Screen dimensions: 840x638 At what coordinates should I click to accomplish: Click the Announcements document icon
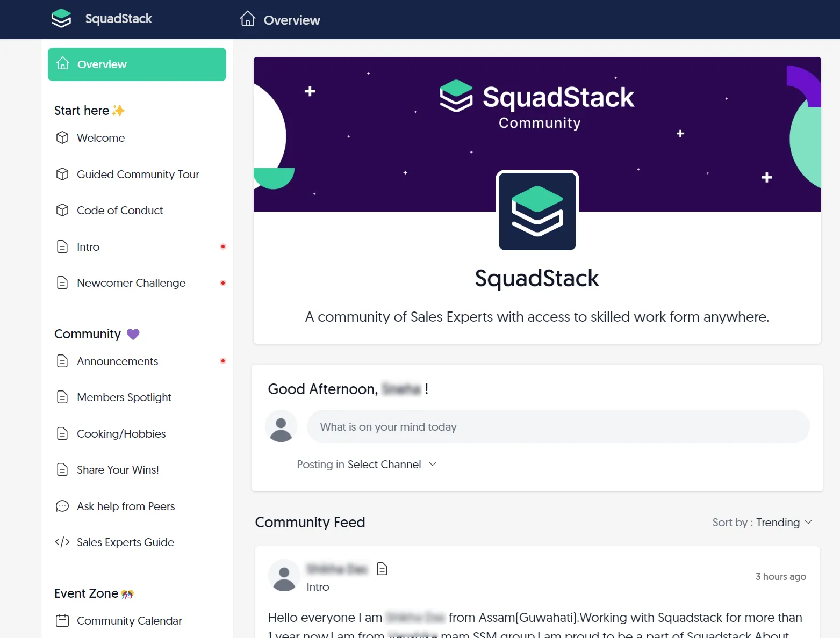(62, 361)
